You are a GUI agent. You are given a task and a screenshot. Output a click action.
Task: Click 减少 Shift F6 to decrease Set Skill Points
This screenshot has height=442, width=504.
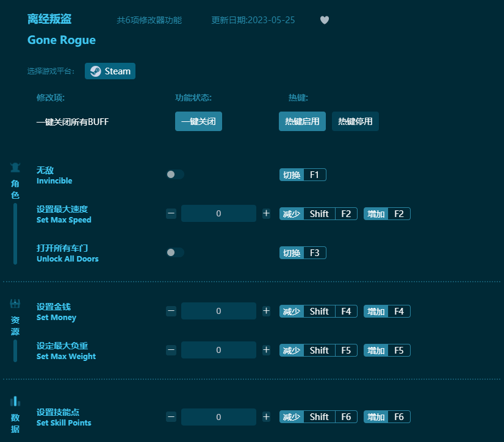pyautogui.click(x=318, y=417)
